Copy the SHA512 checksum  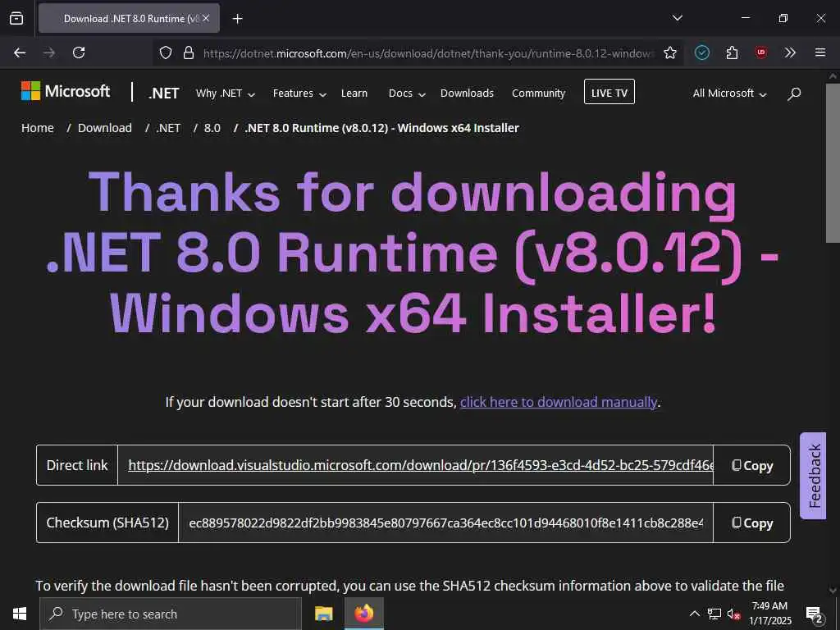click(751, 523)
